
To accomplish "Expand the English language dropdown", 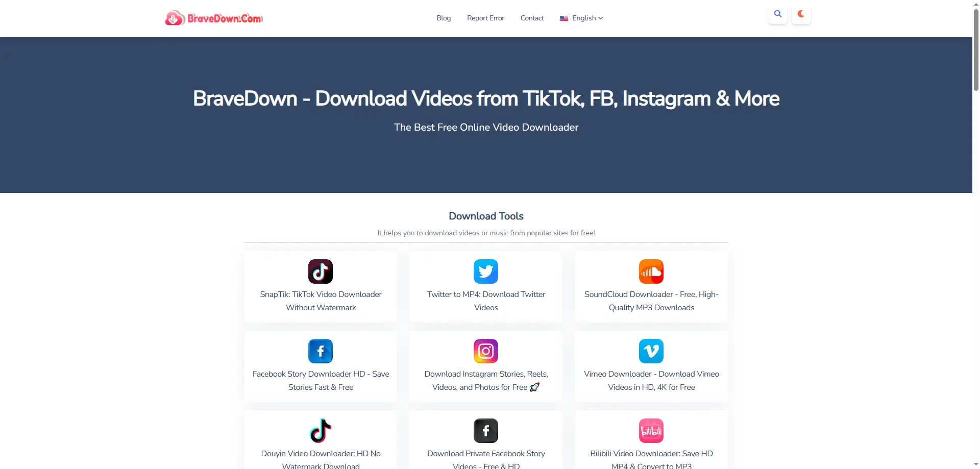I will tap(581, 18).
